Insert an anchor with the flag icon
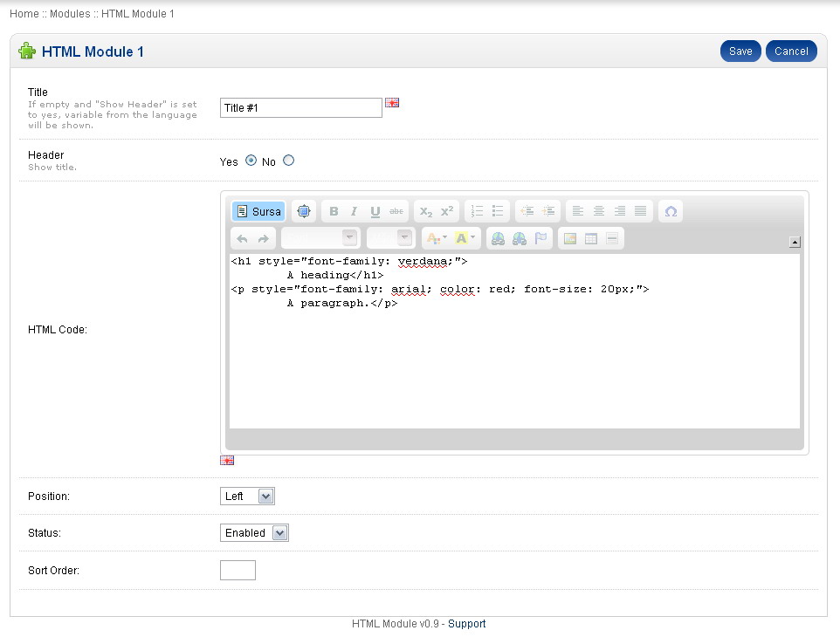 pyautogui.click(x=540, y=239)
